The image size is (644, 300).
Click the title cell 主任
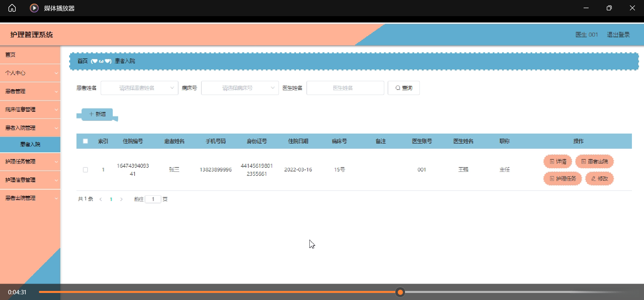coord(504,170)
